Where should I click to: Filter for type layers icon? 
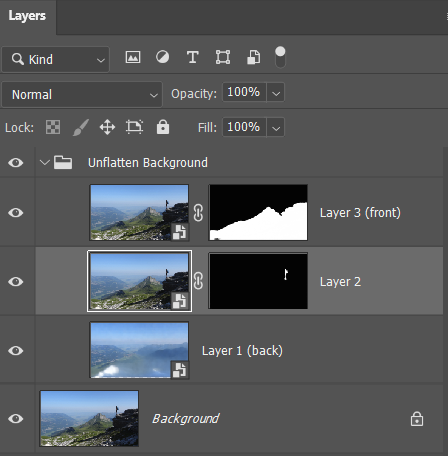193,57
